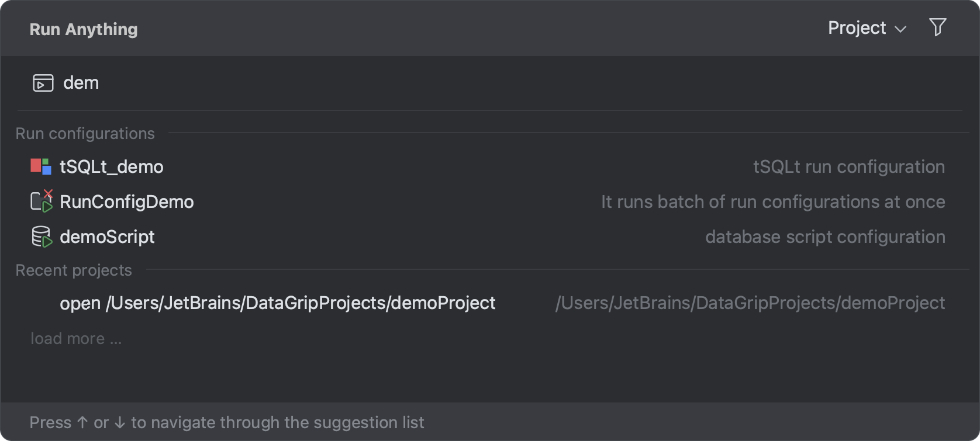Click the tSQLt icon beside tSQLt_demo
The image size is (980, 441).
pyautogui.click(x=41, y=166)
